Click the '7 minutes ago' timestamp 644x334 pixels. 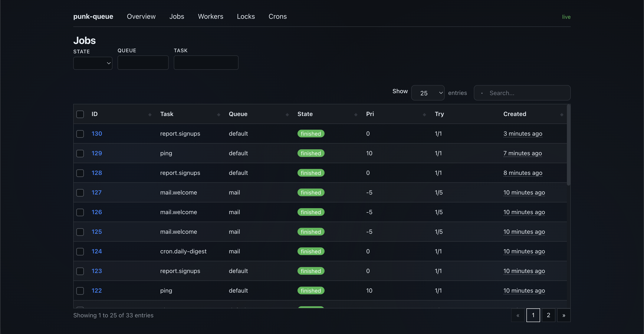(522, 153)
